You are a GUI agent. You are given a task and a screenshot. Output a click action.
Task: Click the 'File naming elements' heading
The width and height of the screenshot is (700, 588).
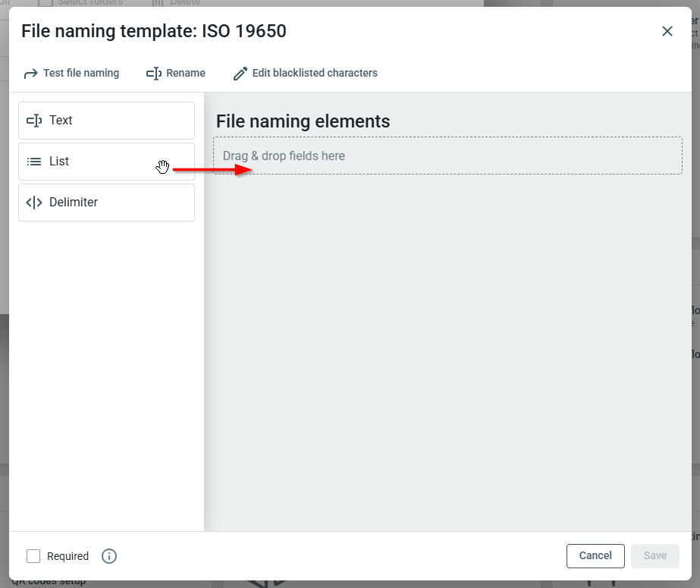pos(303,121)
